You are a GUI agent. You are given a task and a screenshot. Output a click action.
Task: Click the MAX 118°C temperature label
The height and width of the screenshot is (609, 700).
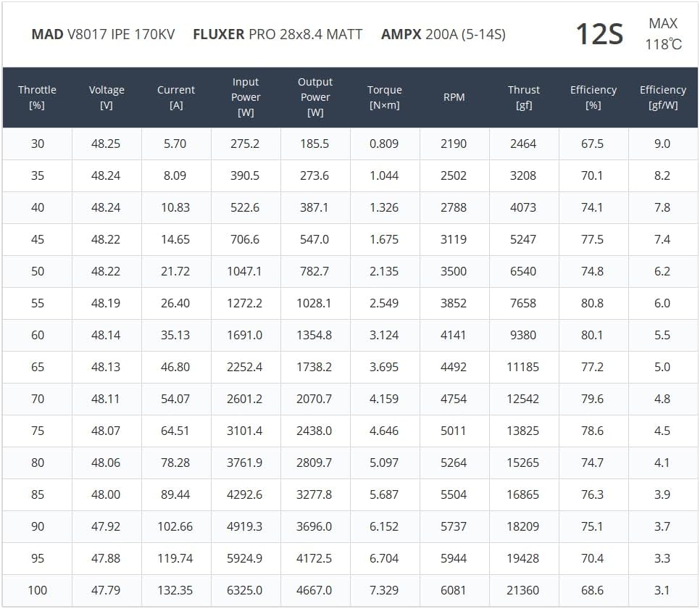click(x=663, y=34)
